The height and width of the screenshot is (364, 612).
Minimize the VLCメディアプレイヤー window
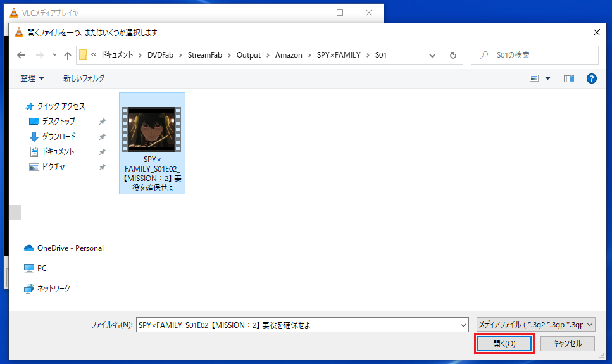(x=311, y=13)
